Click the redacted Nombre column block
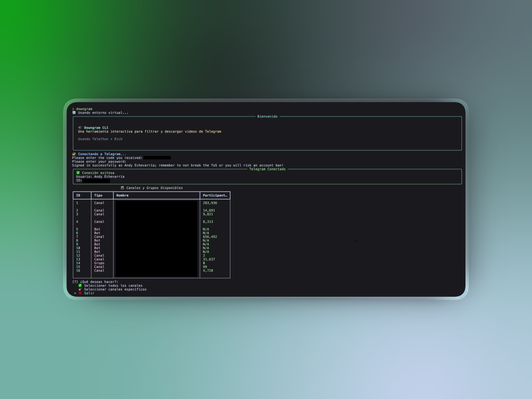 (157, 239)
